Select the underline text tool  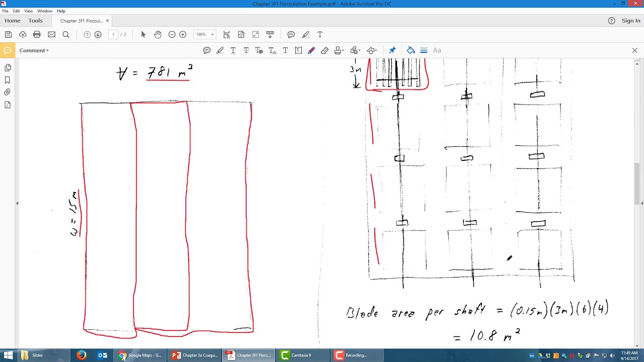coord(233,50)
